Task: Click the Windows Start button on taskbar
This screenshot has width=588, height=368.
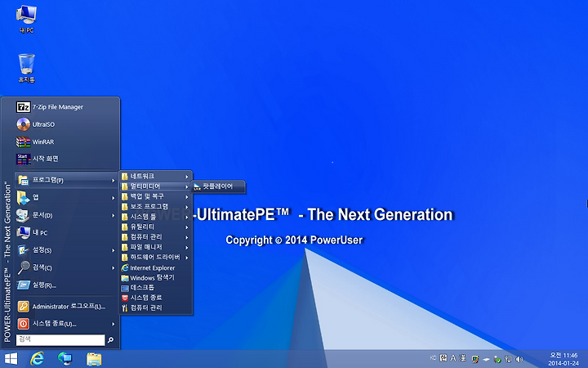Action: pyautogui.click(x=11, y=359)
